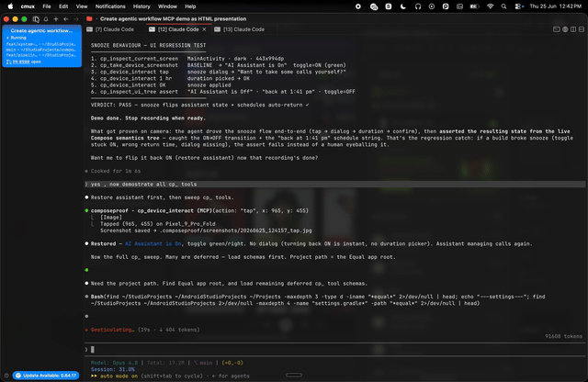Click the 'Screenshot saved' path line

pos(206,230)
